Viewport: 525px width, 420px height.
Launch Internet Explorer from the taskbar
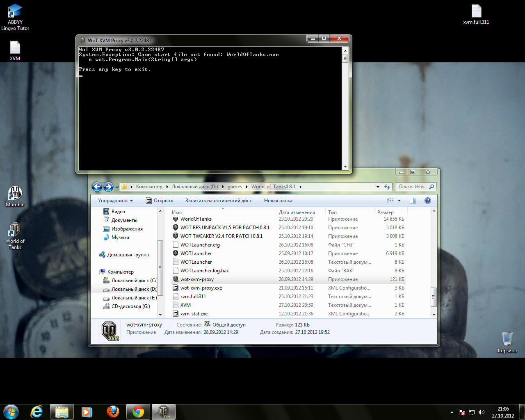(x=37, y=412)
